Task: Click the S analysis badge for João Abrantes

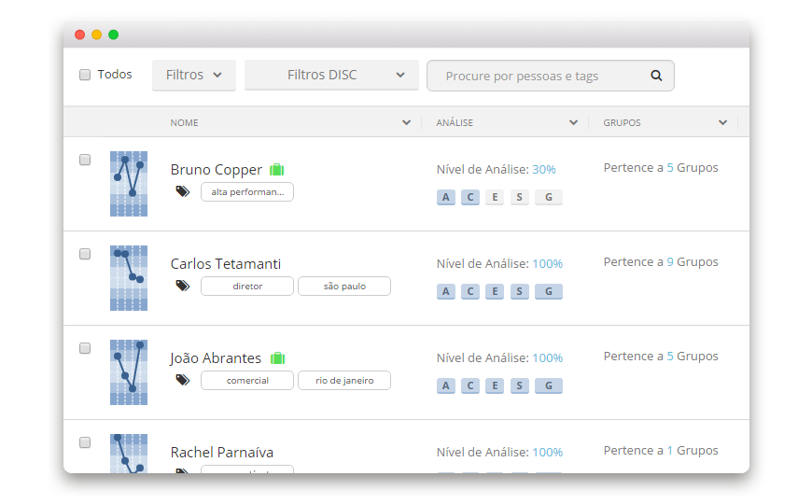Action: [x=520, y=385]
